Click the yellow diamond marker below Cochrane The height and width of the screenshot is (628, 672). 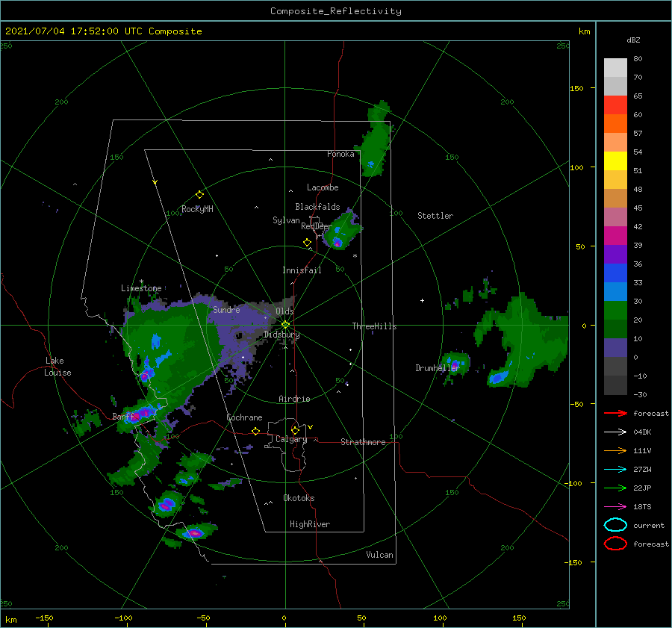[255, 431]
